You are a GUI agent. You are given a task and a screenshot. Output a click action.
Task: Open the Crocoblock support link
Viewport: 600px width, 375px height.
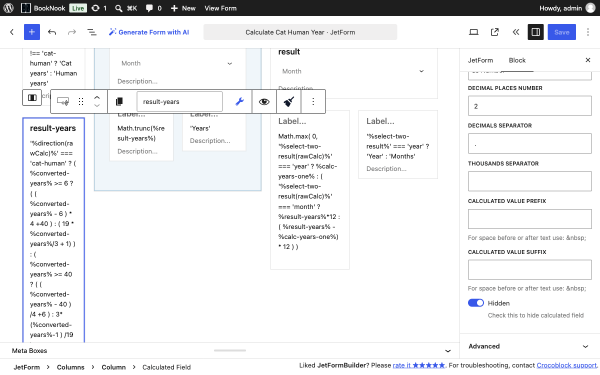coord(566,365)
